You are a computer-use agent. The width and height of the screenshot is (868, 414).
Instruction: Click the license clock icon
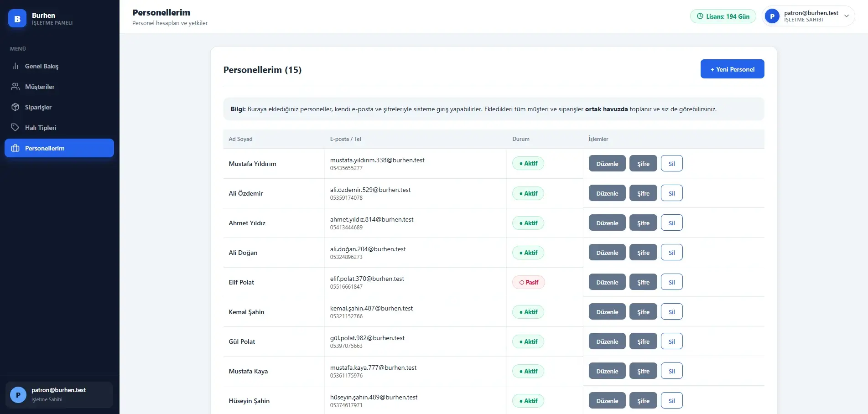[x=700, y=16]
